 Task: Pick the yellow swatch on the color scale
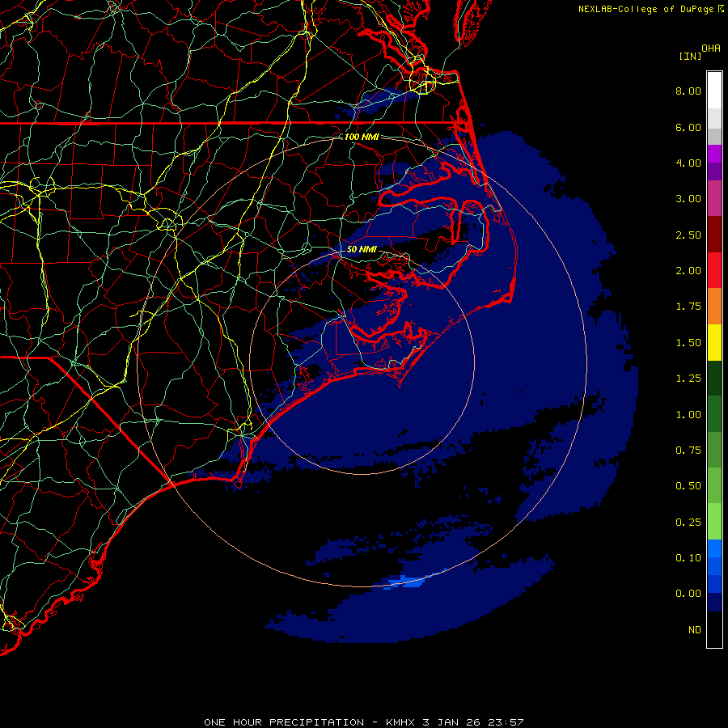(x=714, y=343)
